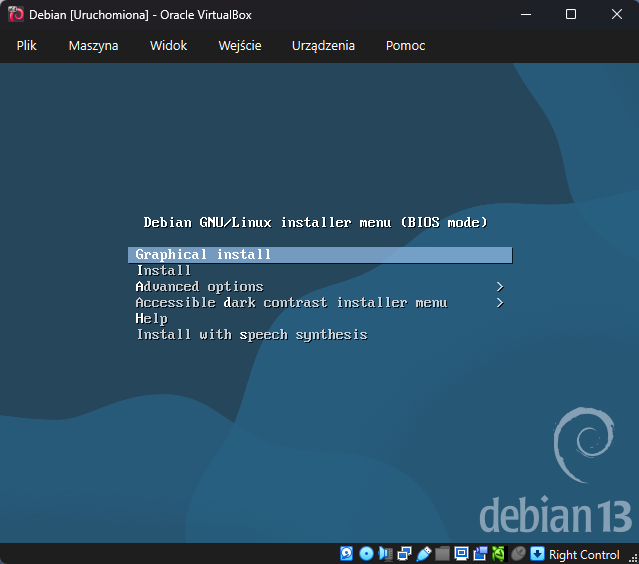Screen dimensions: 639x564
Task: Open the optical disk indicator in status bar
Action: point(366,554)
